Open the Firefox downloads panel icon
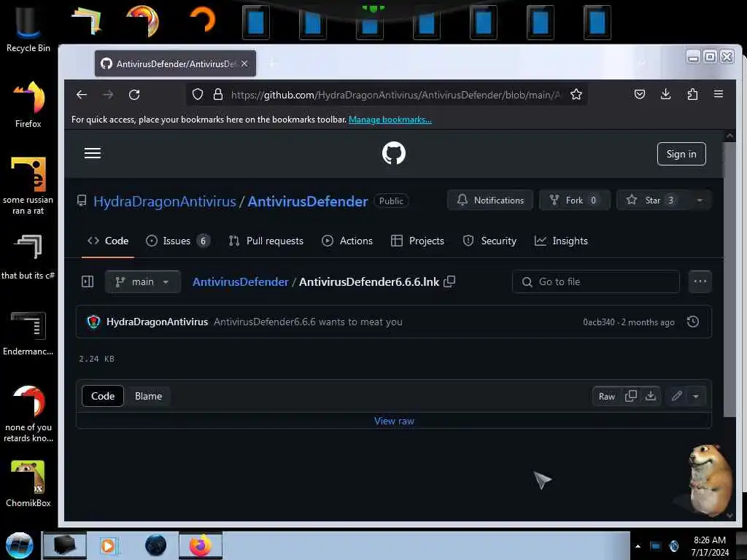The height and width of the screenshot is (560, 747). 666,94
